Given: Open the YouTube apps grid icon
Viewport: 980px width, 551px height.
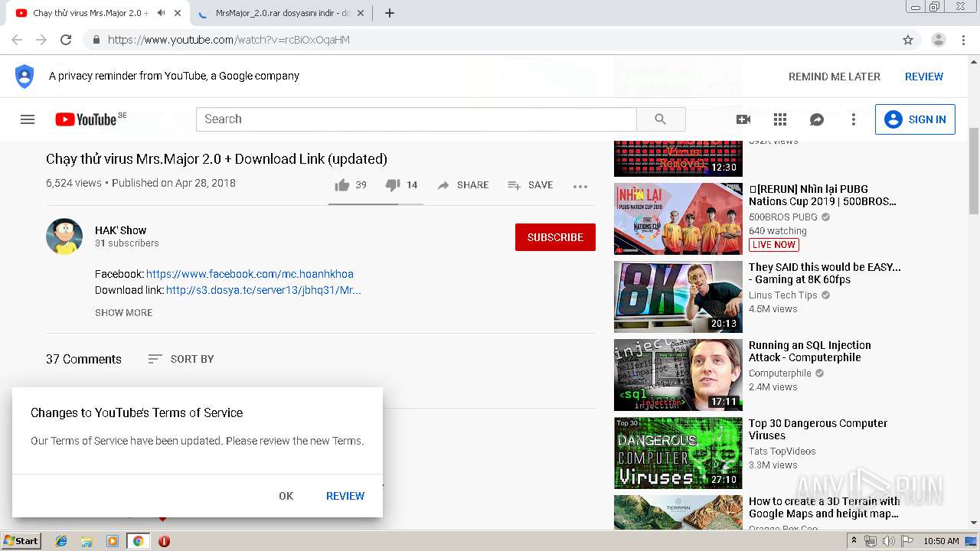Looking at the screenshot, I should (780, 119).
